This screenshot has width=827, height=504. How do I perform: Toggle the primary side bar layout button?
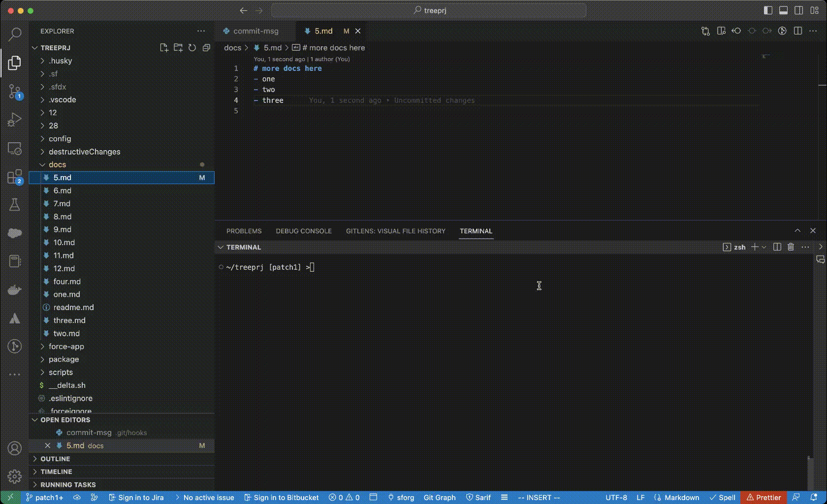pos(768,10)
